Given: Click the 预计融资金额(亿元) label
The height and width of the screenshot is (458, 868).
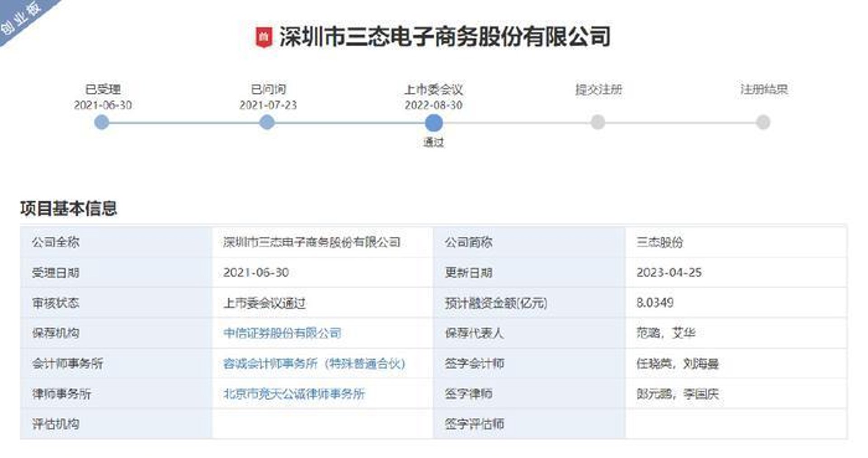Looking at the screenshot, I should [496, 303].
